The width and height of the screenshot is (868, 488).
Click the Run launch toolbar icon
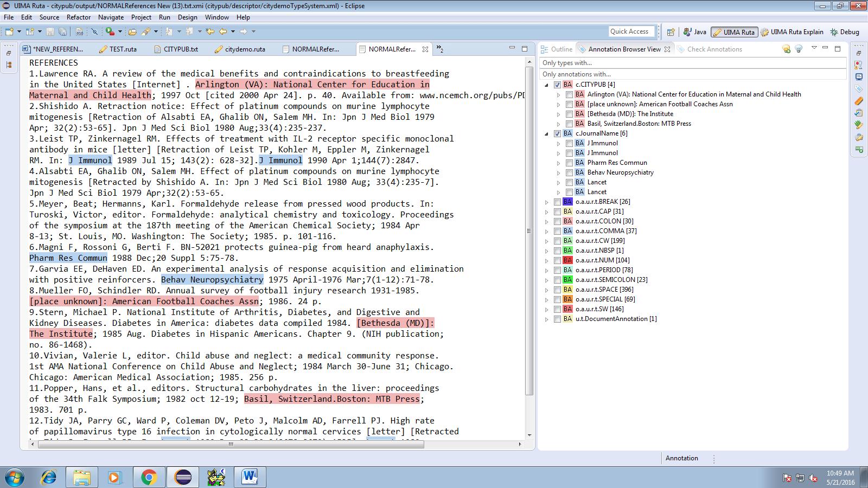110,32
